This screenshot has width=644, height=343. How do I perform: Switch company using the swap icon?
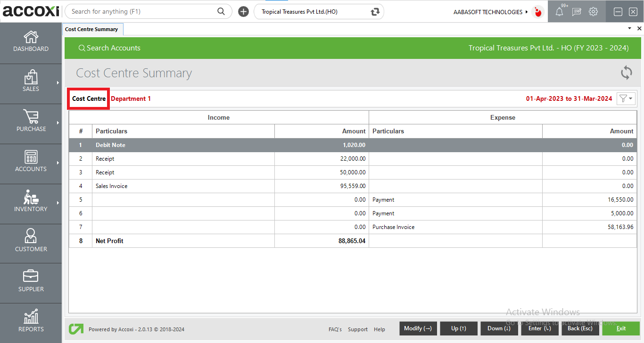pos(375,11)
